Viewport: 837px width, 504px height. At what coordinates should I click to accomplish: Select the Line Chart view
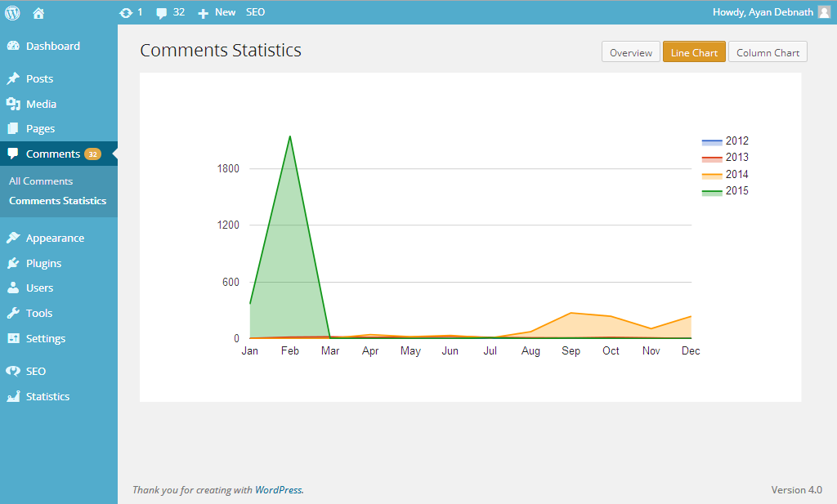[694, 52]
